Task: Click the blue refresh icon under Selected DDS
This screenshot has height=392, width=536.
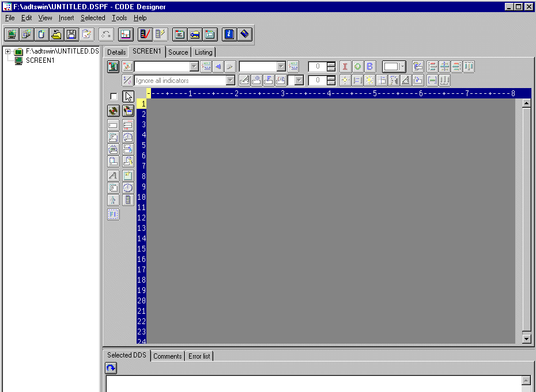Action: click(x=111, y=368)
